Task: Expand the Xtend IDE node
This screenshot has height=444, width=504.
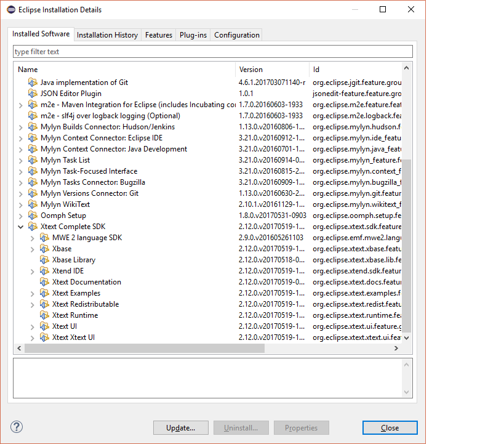Action: tap(33, 272)
